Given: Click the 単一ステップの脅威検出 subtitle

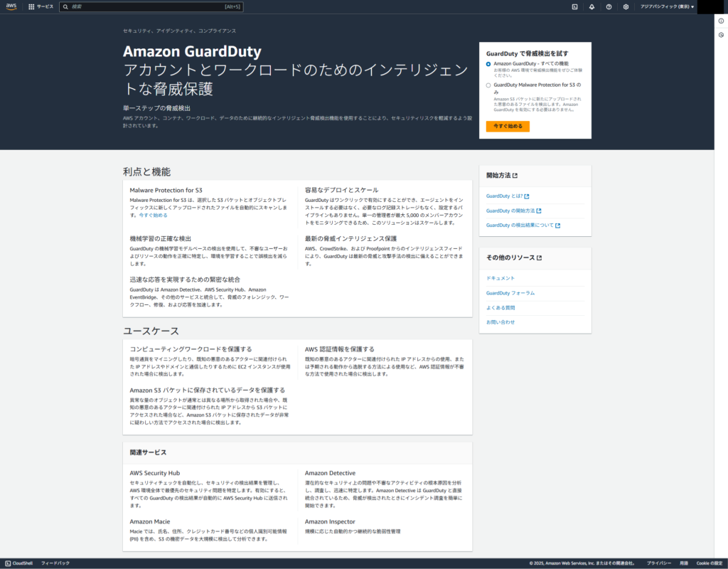Looking at the screenshot, I should [x=156, y=108].
